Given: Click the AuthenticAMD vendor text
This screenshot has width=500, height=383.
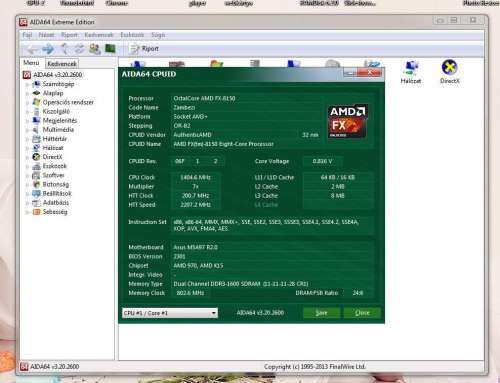Looking at the screenshot, I should pyautogui.click(x=192, y=135).
